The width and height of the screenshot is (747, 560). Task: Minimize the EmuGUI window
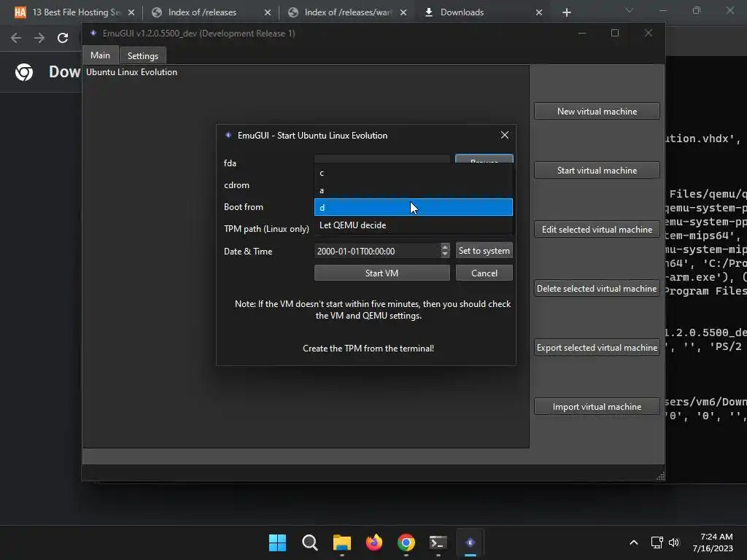pos(582,33)
